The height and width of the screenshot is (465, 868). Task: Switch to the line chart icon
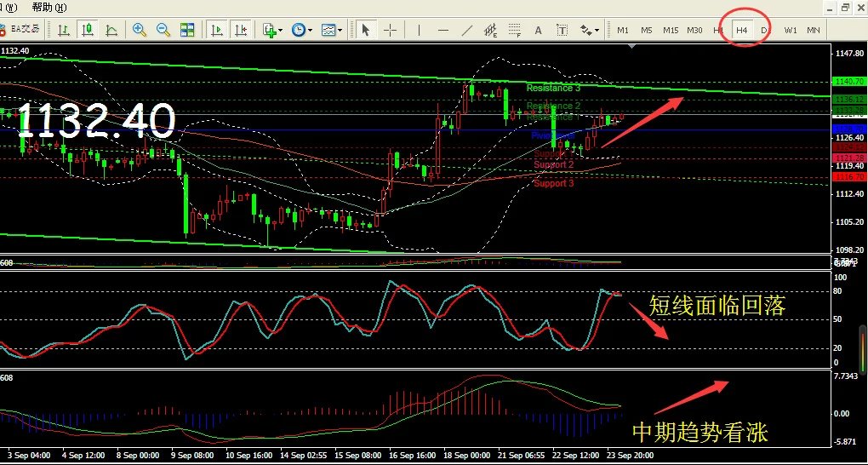pos(111,30)
